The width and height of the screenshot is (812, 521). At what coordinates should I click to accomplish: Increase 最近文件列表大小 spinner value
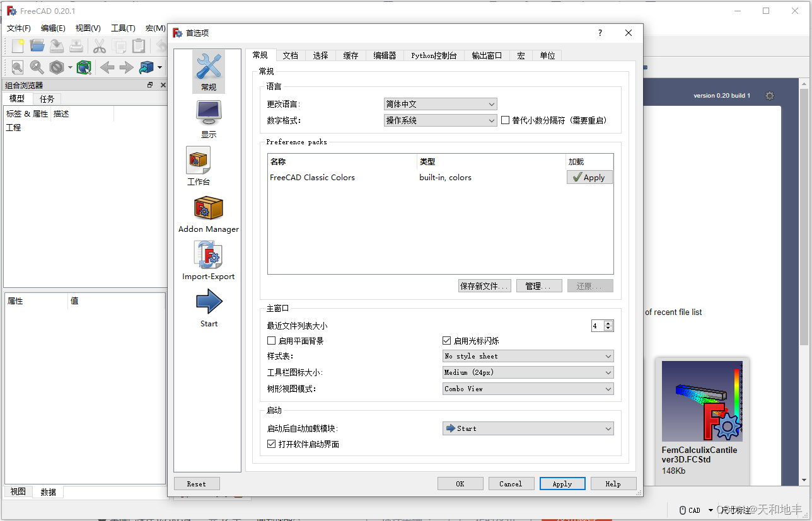608,323
